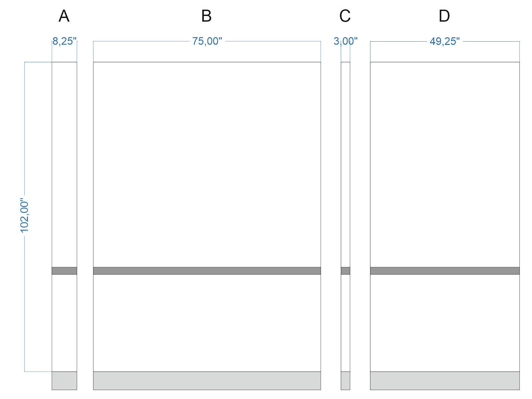Select the lower white section of panel D
The height and width of the screenshot is (399, 532).
tap(445, 323)
